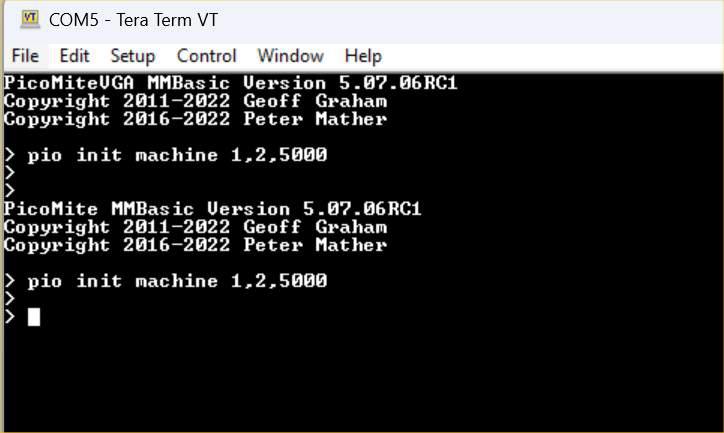The width and height of the screenshot is (724, 433).
Task: Click the prompt symbol beside the block cursor
Action: [x=10, y=317]
